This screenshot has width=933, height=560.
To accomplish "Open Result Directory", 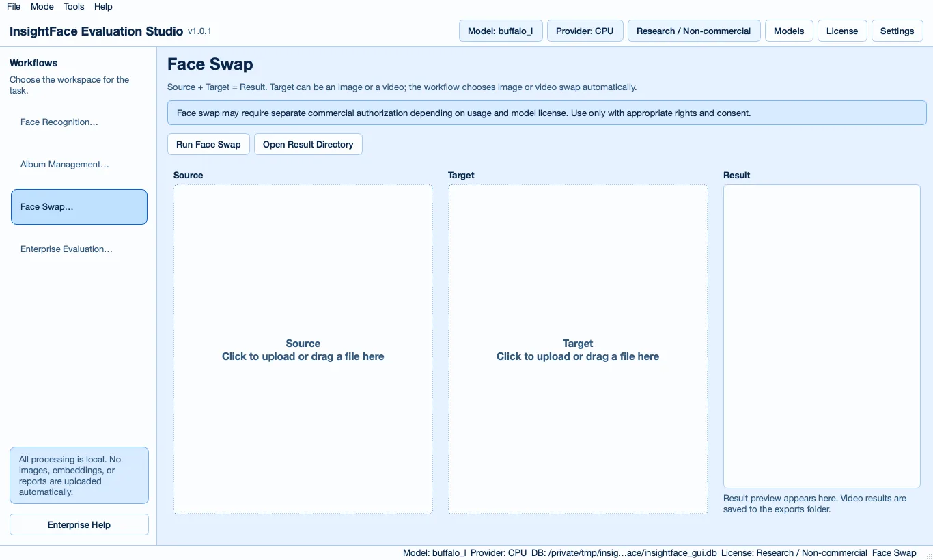I will pyautogui.click(x=308, y=144).
